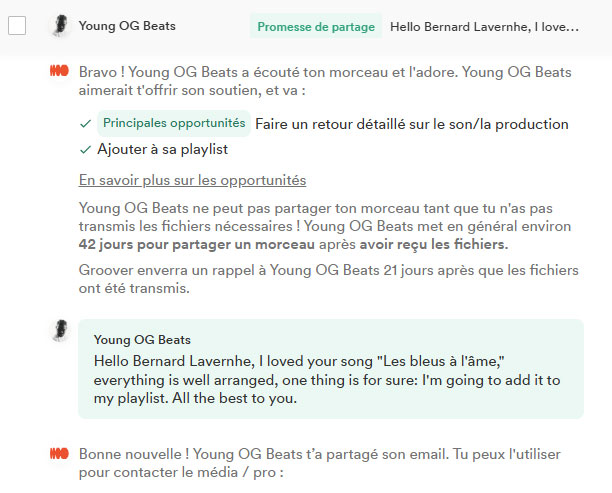Image resolution: width=612 pixels, height=493 pixels.
Task: Click the bold "avoir reçu les fichiers" text
Action: point(440,244)
